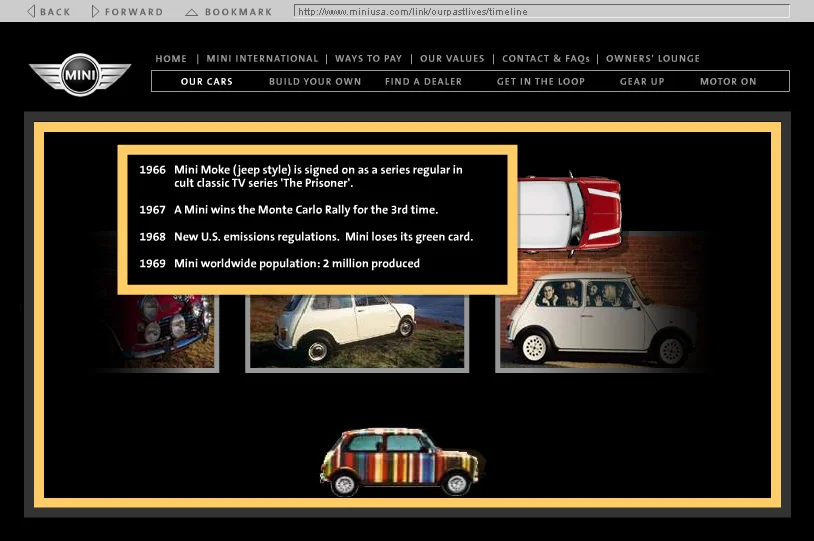Select MOTOR ON menu item
The height and width of the screenshot is (541, 814).
728,82
